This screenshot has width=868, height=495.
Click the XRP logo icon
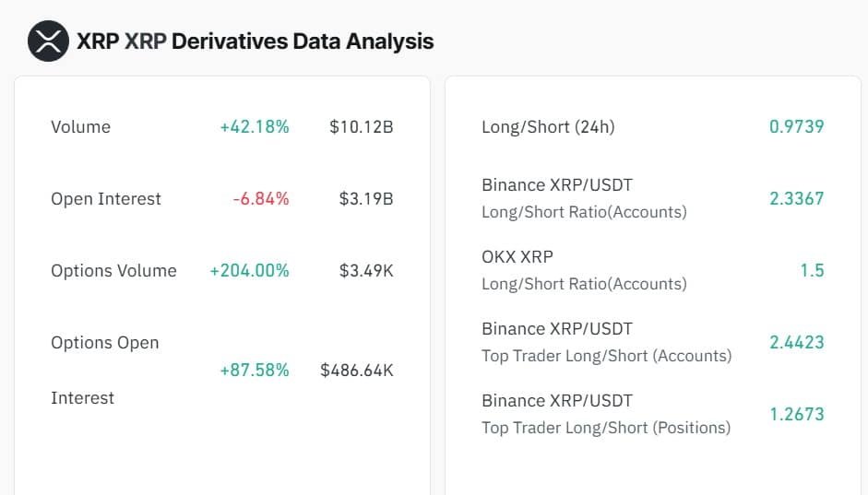point(48,41)
